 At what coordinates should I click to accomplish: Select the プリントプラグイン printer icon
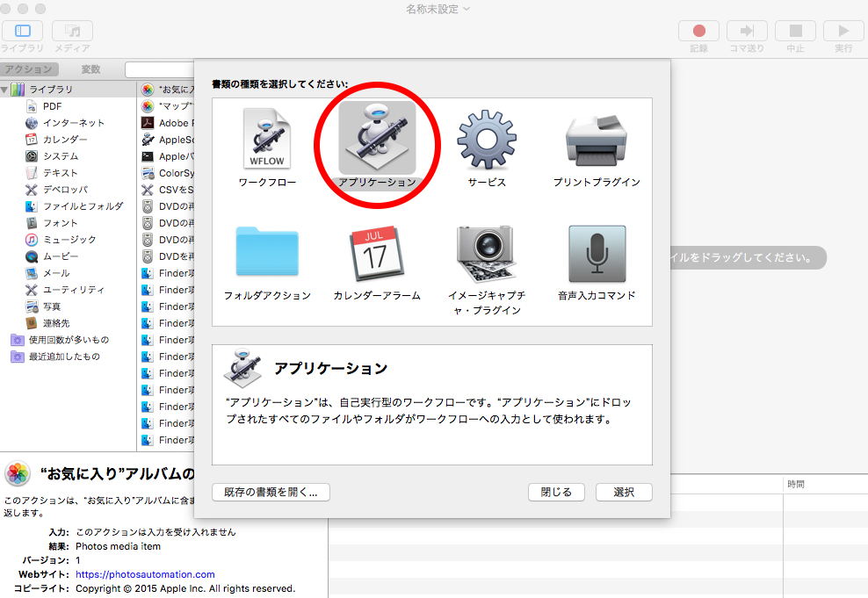[596, 140]
